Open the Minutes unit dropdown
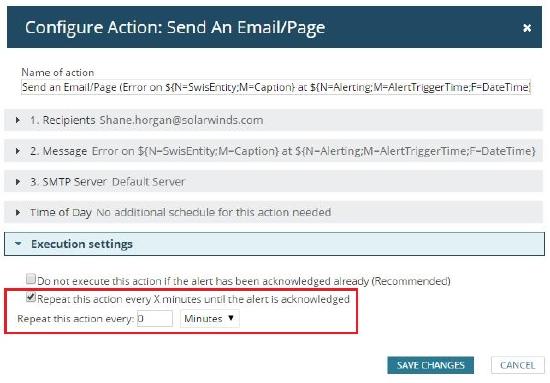550x383 pixels. [x=210, y=318]
